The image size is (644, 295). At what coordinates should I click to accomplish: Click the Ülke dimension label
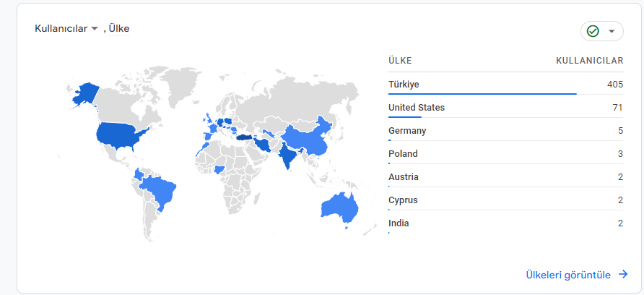pos(119,28)
